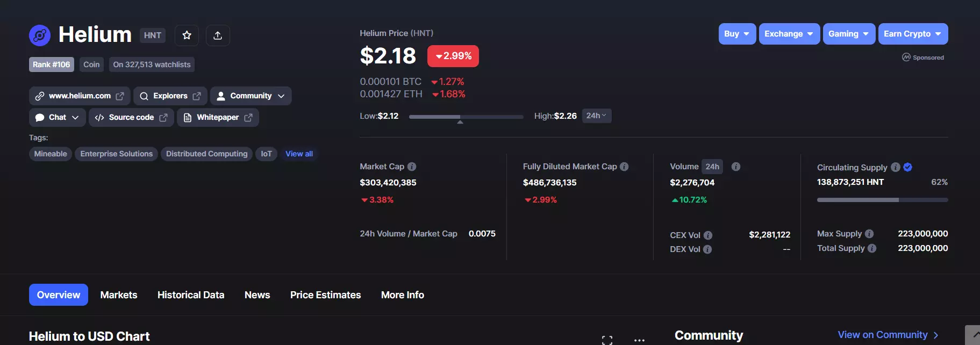Open info icon next to CEX Vol

coord(708,235)
